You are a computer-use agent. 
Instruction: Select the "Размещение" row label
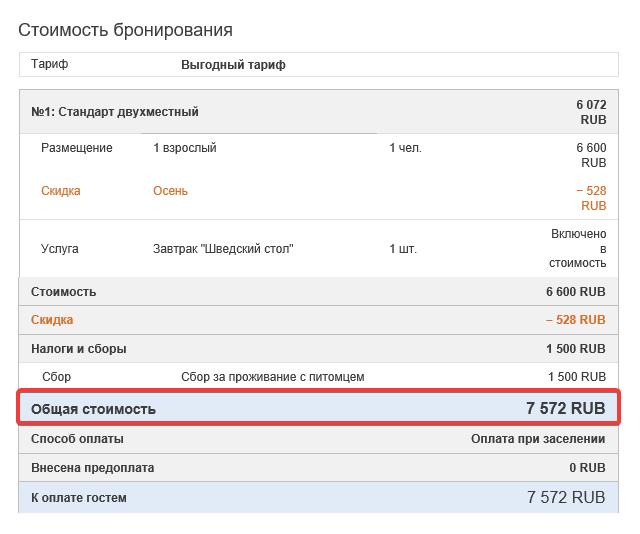(x=77, y=148)
